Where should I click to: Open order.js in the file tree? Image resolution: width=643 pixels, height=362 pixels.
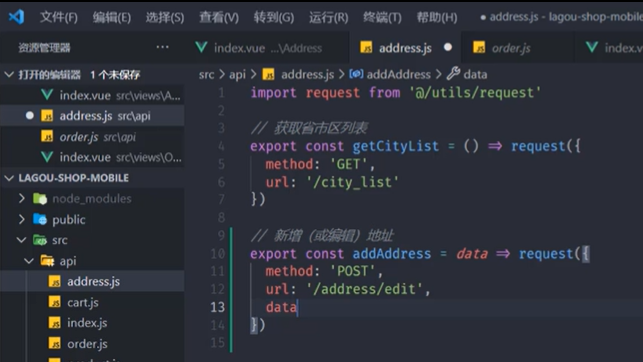point(92,344)
